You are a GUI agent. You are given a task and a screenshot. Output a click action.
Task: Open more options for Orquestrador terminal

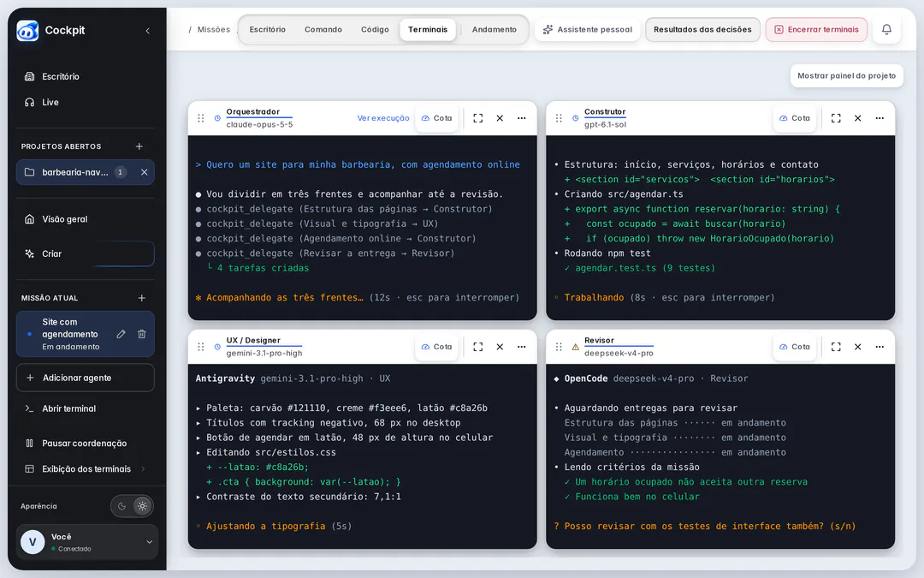pyautogui.click(x=522, y=118)
